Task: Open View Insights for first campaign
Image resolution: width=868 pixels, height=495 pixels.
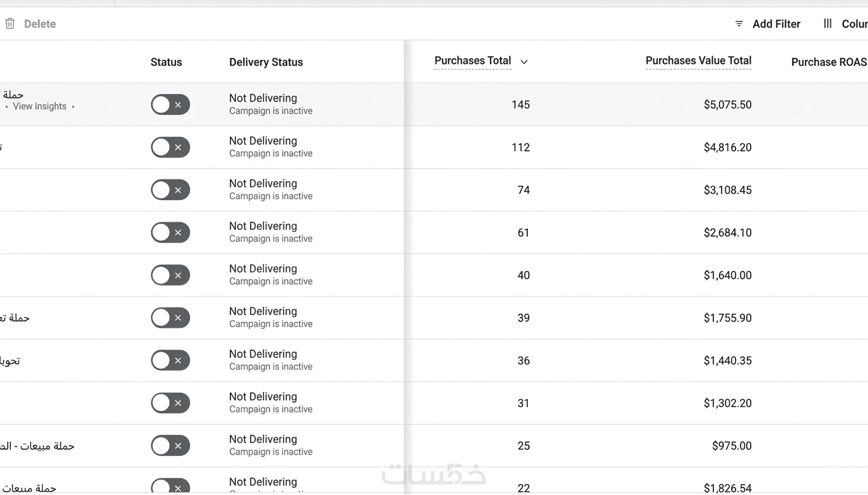Action: (x=40, y=106)
